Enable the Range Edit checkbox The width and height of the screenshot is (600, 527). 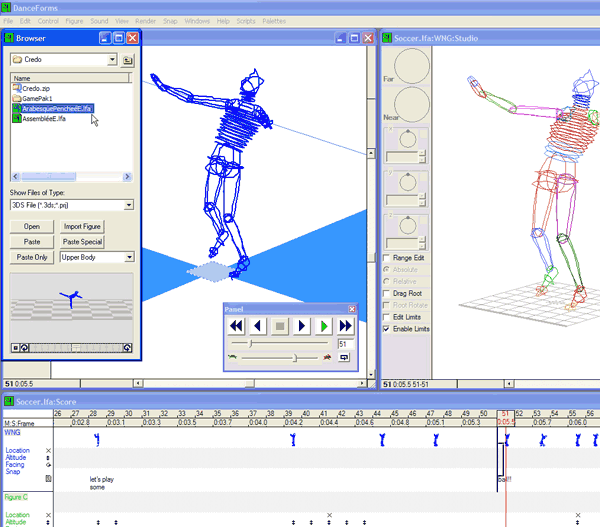[388, 257]
